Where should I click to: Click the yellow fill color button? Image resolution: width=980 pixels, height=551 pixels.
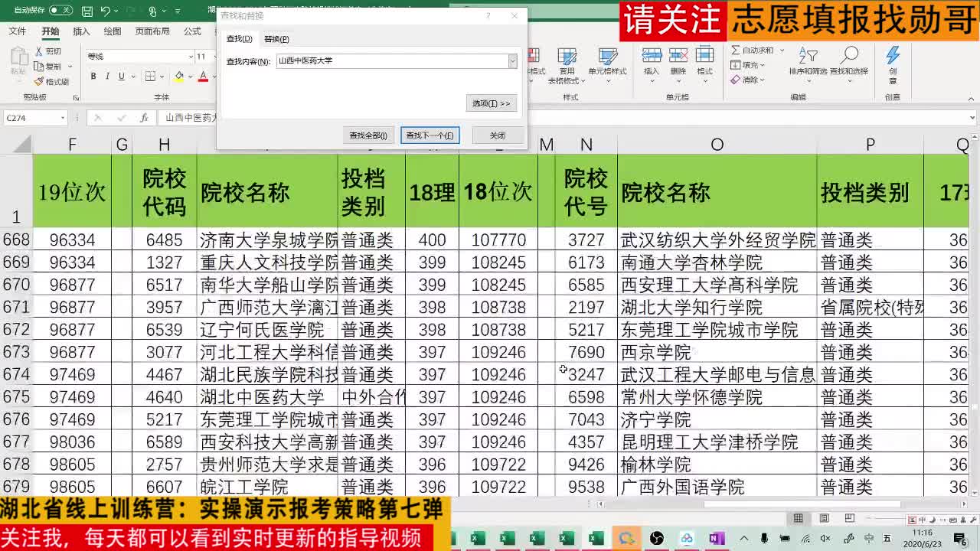pyautogui.click(x=179, y=77)
